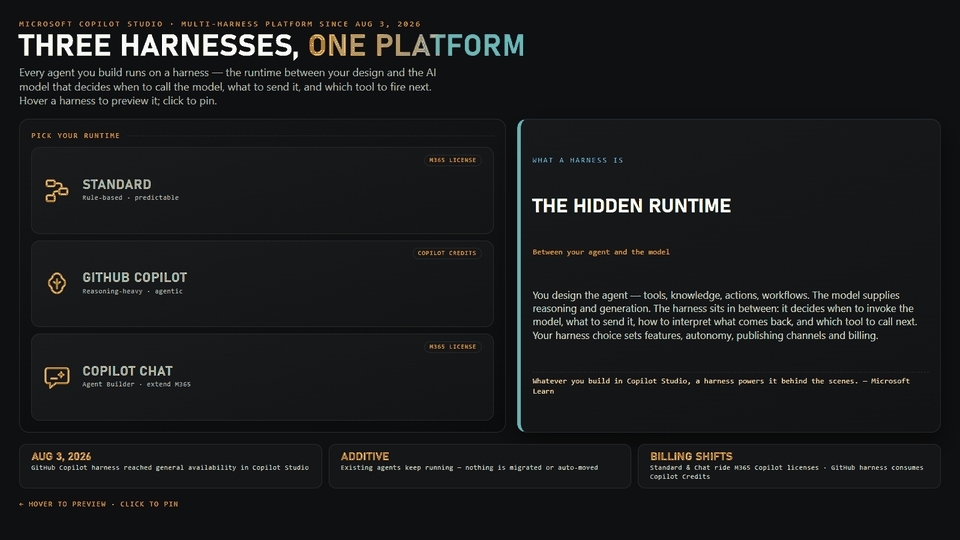The image size is (960, 540).
Task: Click the M365 LICENSE badge on Standard card
Action: [452, 160]
